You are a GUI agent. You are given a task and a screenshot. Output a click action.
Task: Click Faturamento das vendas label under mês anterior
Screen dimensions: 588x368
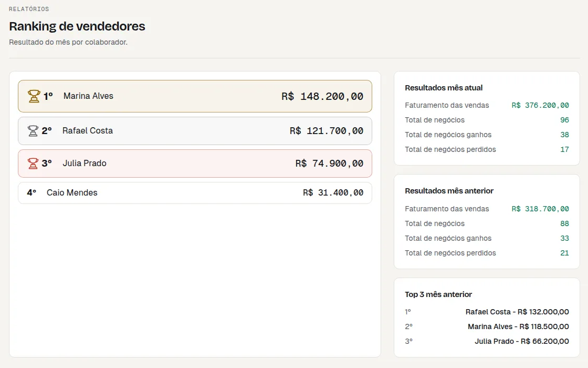tap(447, 209)
